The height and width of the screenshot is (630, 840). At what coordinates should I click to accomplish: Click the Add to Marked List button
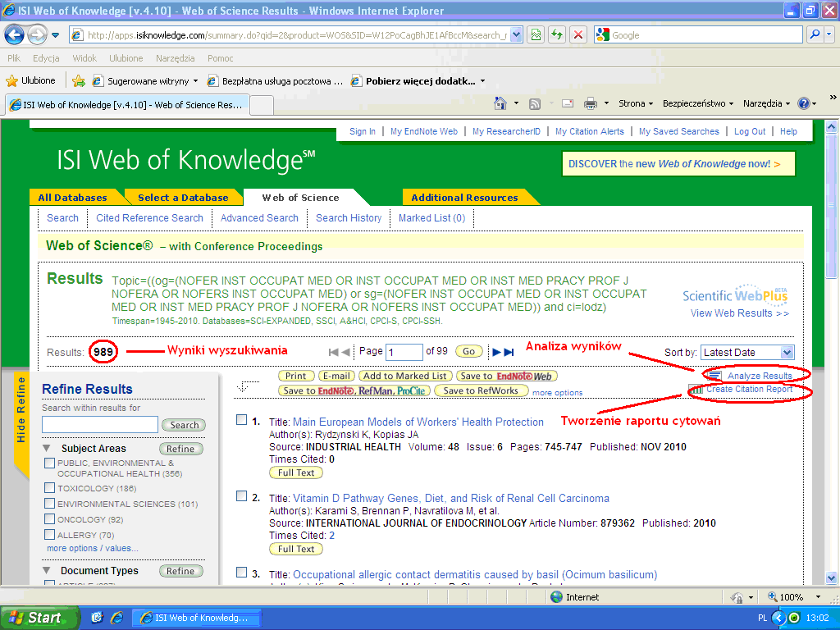pos(405,376)
